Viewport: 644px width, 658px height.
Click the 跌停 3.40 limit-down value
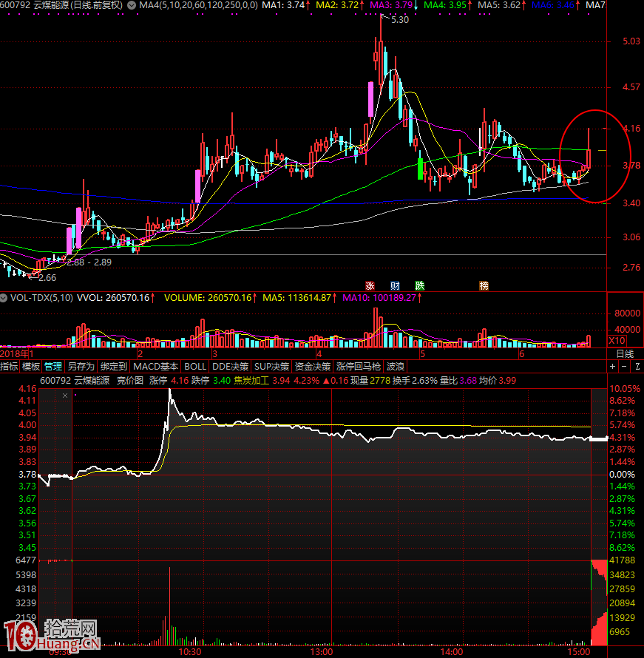[211, 381]
